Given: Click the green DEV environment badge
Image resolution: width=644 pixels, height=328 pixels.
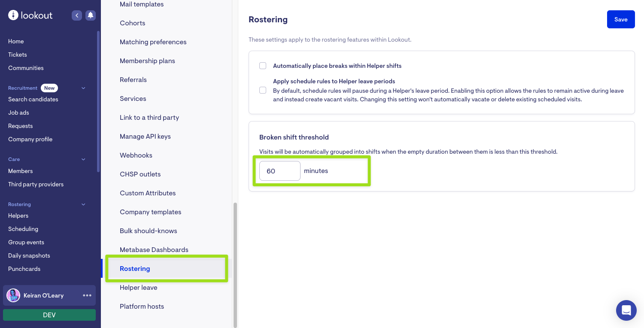Looking at the screenshot, I should [x=49, y=315].
